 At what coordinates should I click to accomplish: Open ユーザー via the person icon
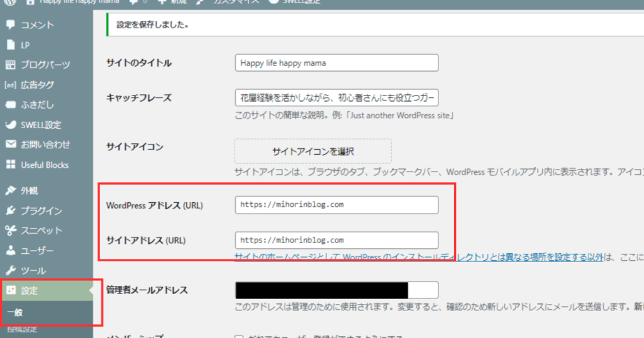click(x=10, y=251)
